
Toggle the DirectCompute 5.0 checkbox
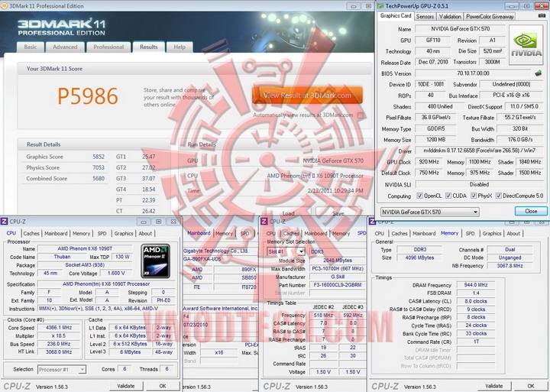[498, 196]
